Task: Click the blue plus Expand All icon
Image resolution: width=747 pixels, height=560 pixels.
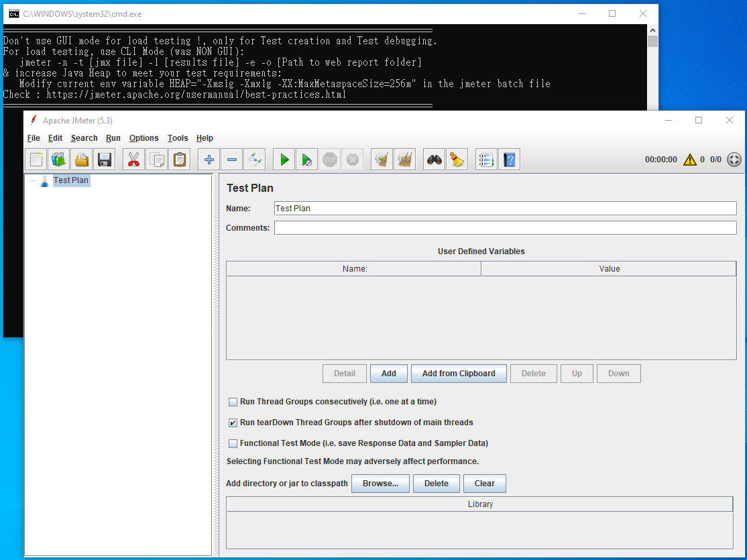Action: [x=209, y=160]
